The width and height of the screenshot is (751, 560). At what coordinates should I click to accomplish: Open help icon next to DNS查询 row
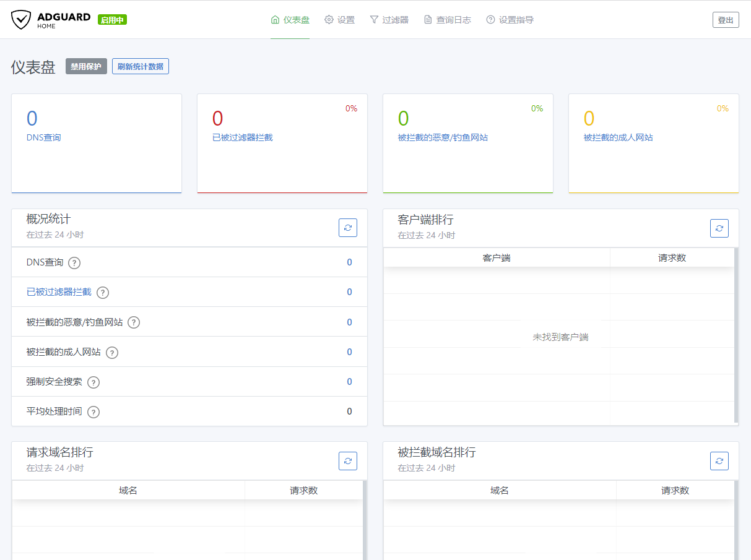point(74,263)
